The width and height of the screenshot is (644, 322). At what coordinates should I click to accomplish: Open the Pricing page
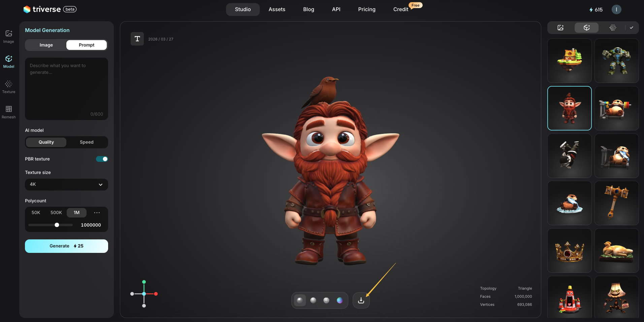(x=366, y=9)
